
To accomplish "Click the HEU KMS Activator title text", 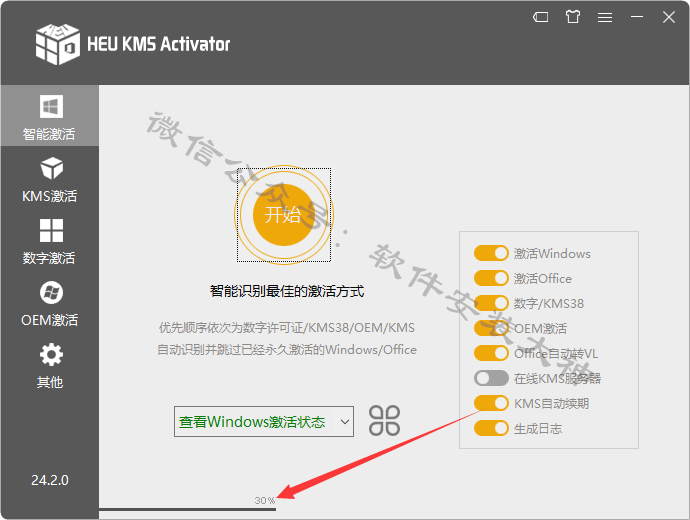I will click(x=158, y=44).
